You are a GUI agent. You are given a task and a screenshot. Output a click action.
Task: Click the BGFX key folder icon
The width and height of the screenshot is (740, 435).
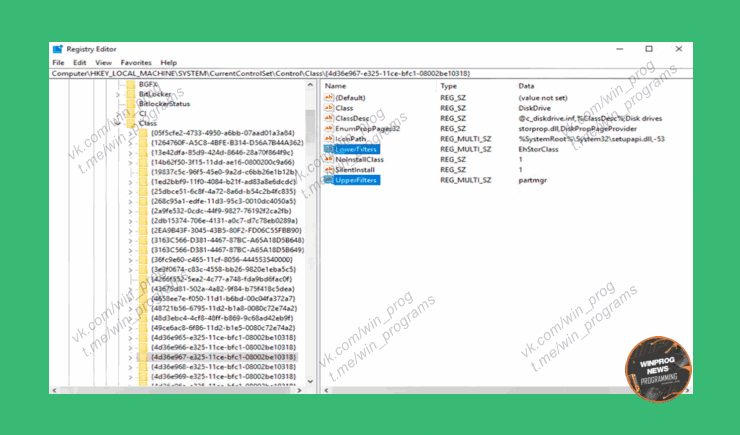(131, 84)
